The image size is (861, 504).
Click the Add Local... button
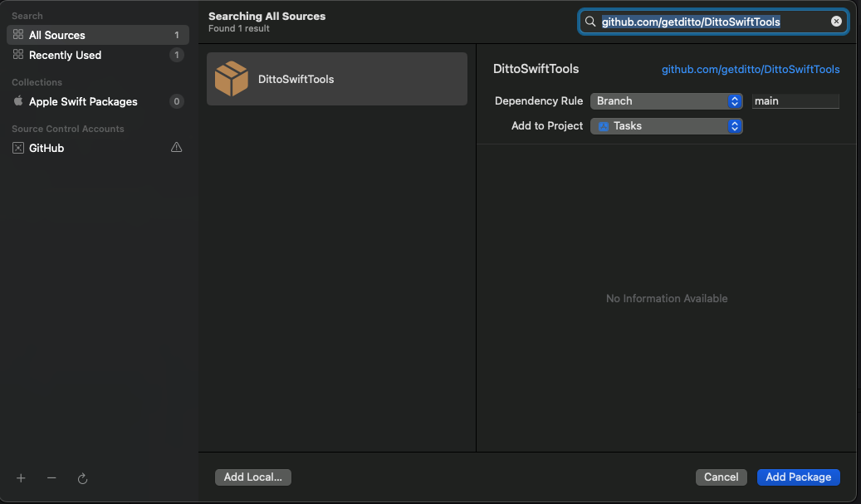point(252,477)
